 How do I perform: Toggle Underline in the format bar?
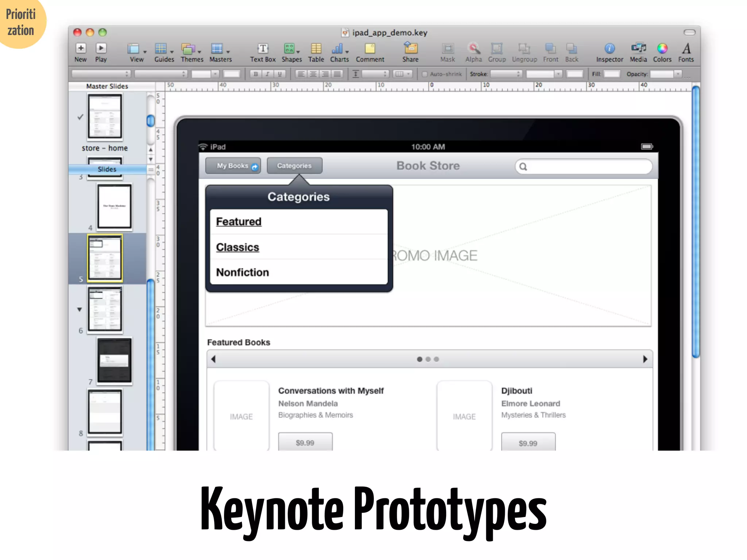(280, 74)
